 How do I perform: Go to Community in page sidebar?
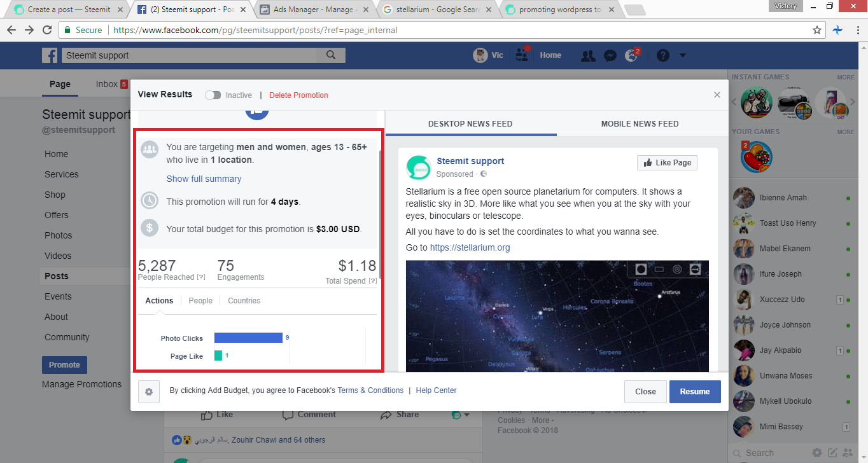click(67, 337)
